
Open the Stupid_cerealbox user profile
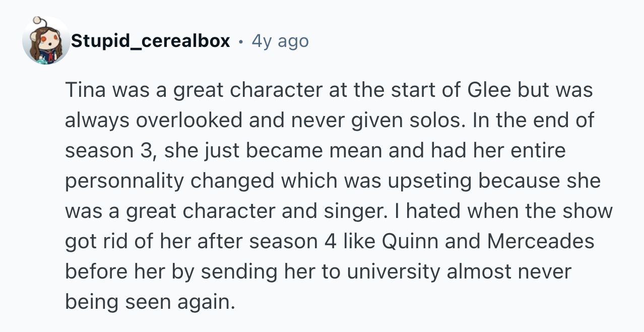pos(151,41)
